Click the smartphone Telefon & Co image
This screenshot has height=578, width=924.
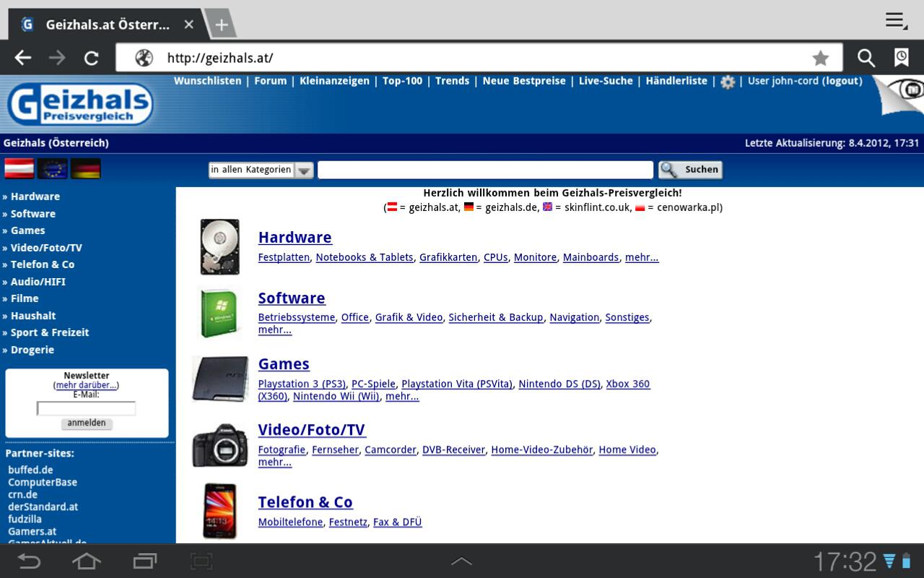coord(219,511)
